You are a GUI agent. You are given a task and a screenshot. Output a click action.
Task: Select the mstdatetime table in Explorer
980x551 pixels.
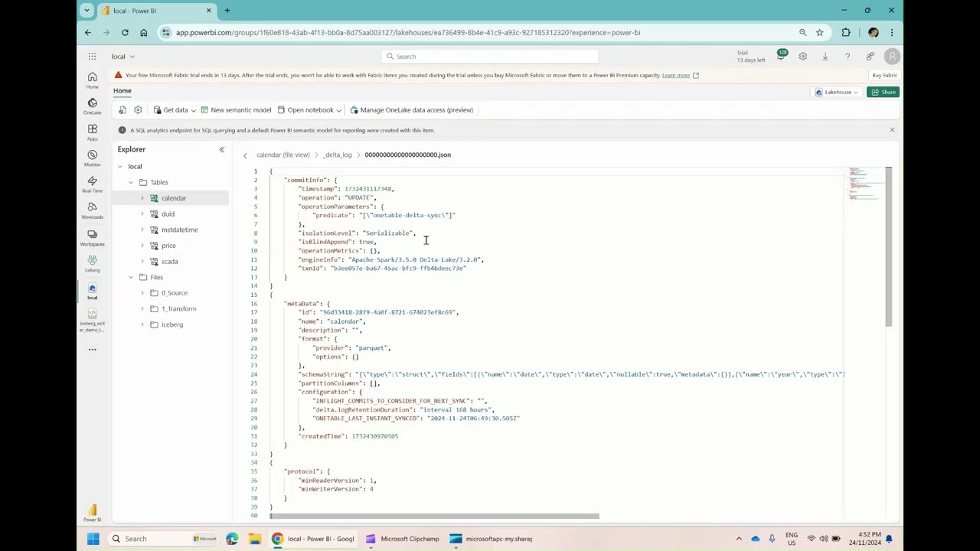(179, 230)
